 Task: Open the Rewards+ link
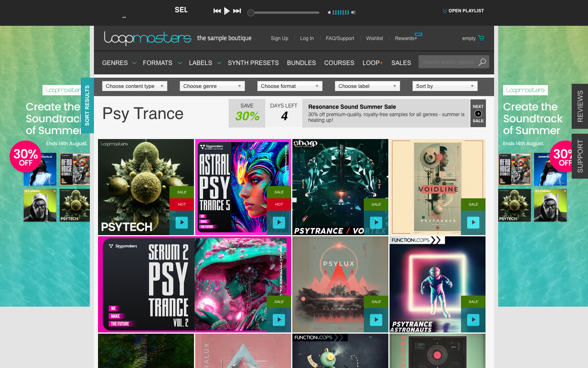pyautogui.click(x=406, y=38)
